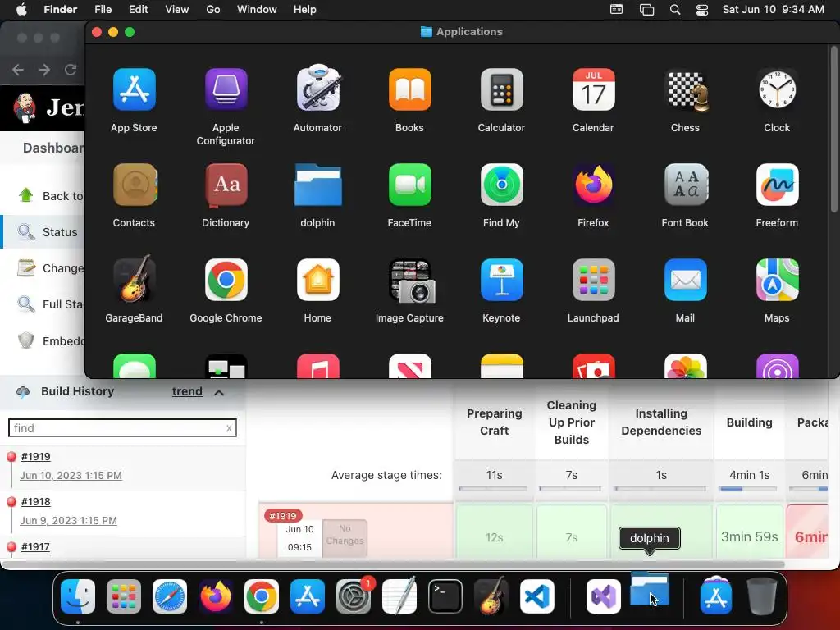Open Control Center in menu bar
Screen dimensions: 840x630
click(702, 10)
